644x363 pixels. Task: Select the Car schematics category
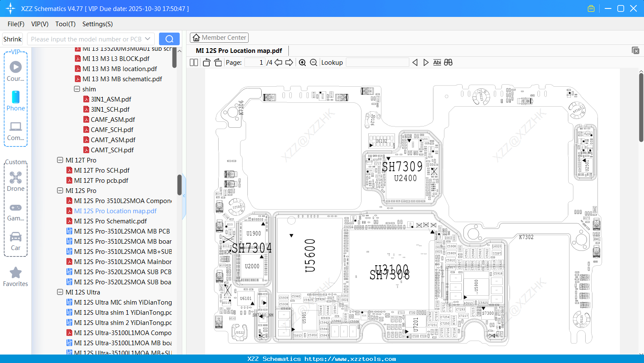pyautogui.click(x=15, y=240)
